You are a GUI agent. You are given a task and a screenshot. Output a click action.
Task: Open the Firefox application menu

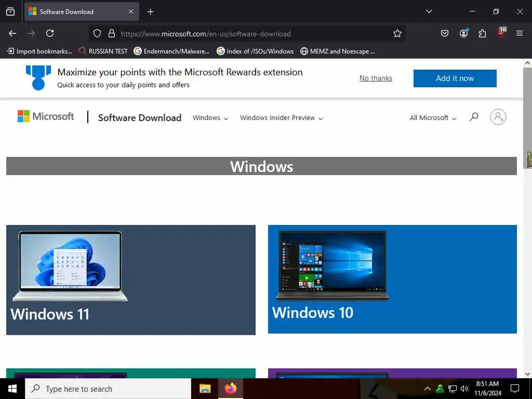pyautogui.click(x=520, y=33)
